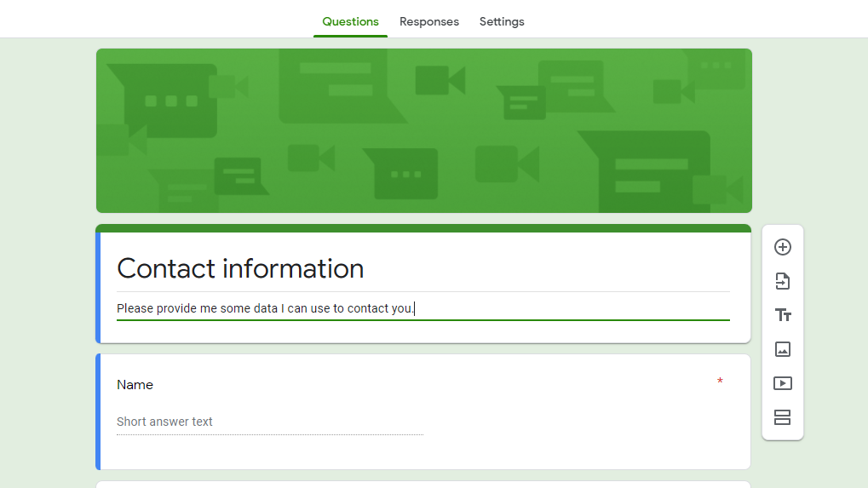Add a video with the play icon

[x=782, y=383]
